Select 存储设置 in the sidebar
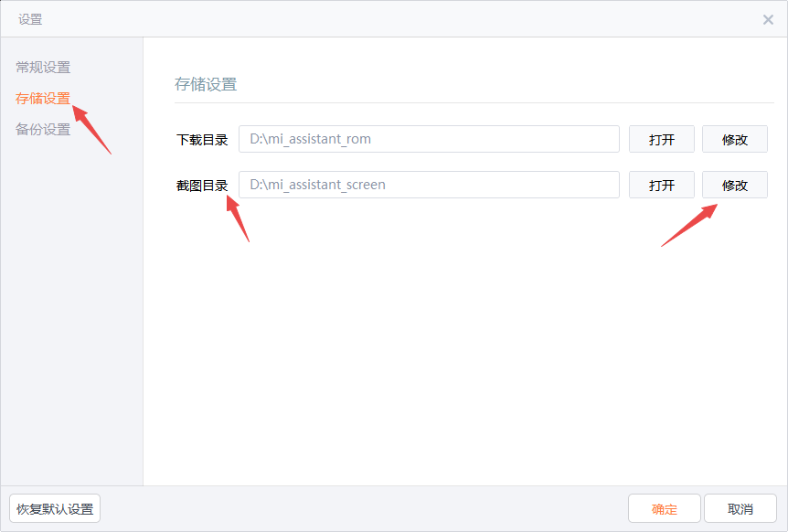Screen dimensions: 788x532 (43, 98)
